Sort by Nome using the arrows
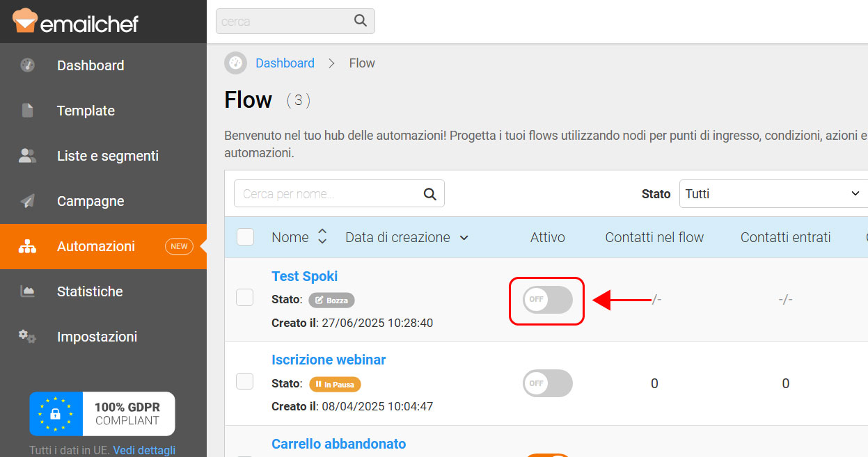This screenshot has height=457, width=868. [x=322, y=236]
